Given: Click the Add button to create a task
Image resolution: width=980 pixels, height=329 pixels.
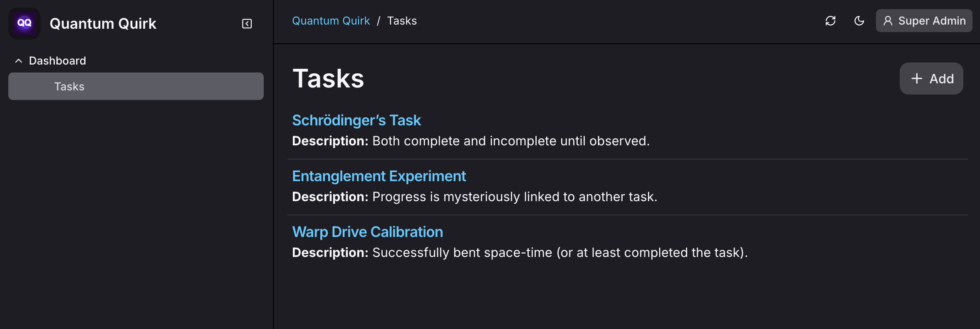Looking at the screenshot, I should point(931,78).
